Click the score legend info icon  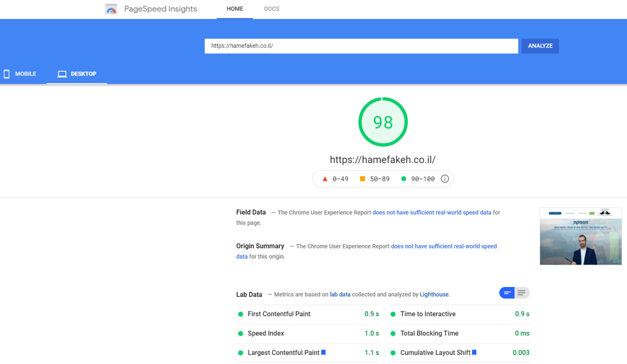point(445,179)
